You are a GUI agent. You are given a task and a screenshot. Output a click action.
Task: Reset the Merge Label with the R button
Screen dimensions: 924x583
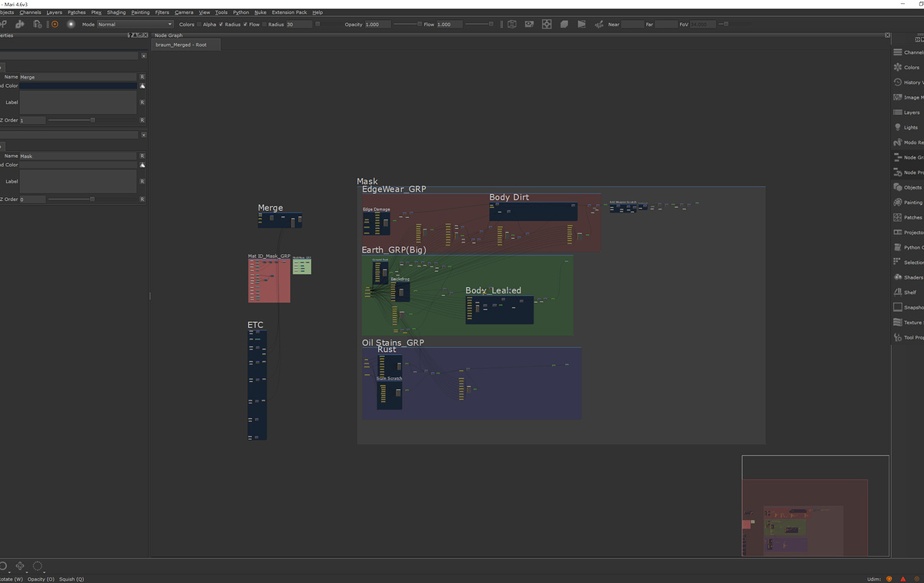click(x=142, y=102)
